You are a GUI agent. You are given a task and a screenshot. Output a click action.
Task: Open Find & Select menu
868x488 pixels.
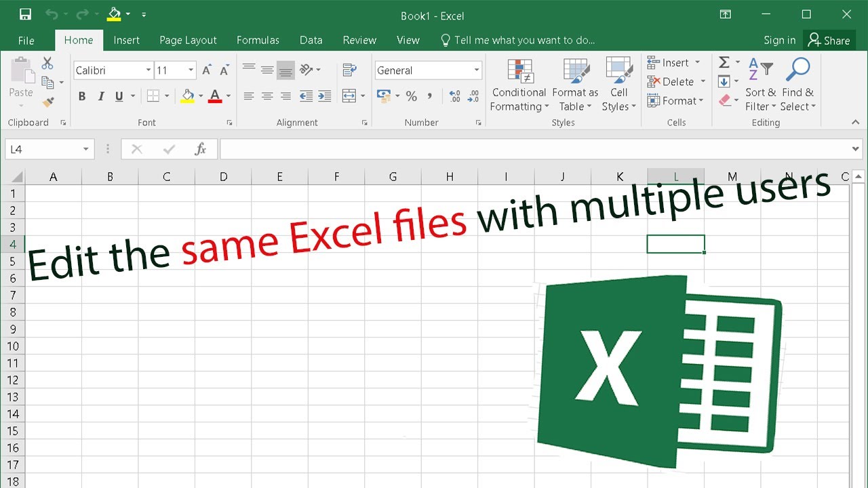(797, 85)
